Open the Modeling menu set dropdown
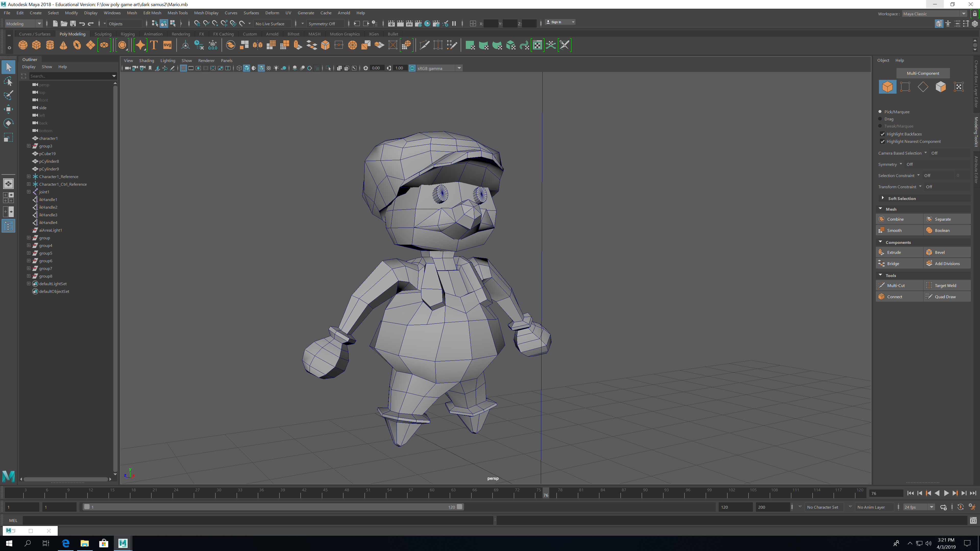The height and width of the screenshot is (551, 980). pyautogui.click(x=23, y=23)
